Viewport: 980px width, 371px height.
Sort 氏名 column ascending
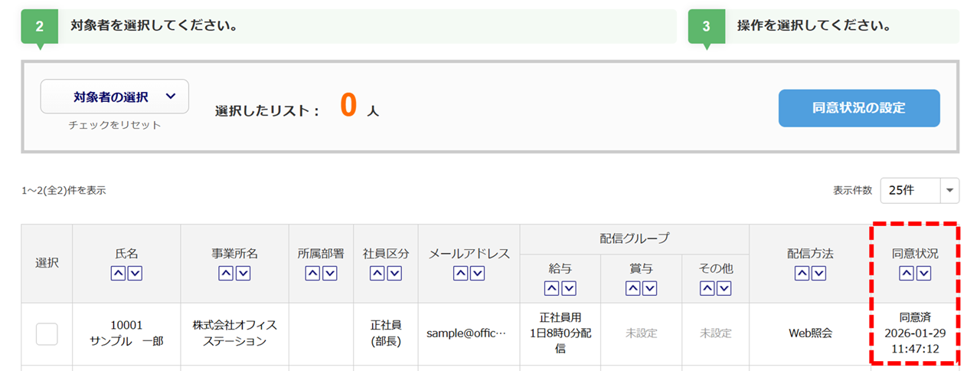(x=118, y=274)
